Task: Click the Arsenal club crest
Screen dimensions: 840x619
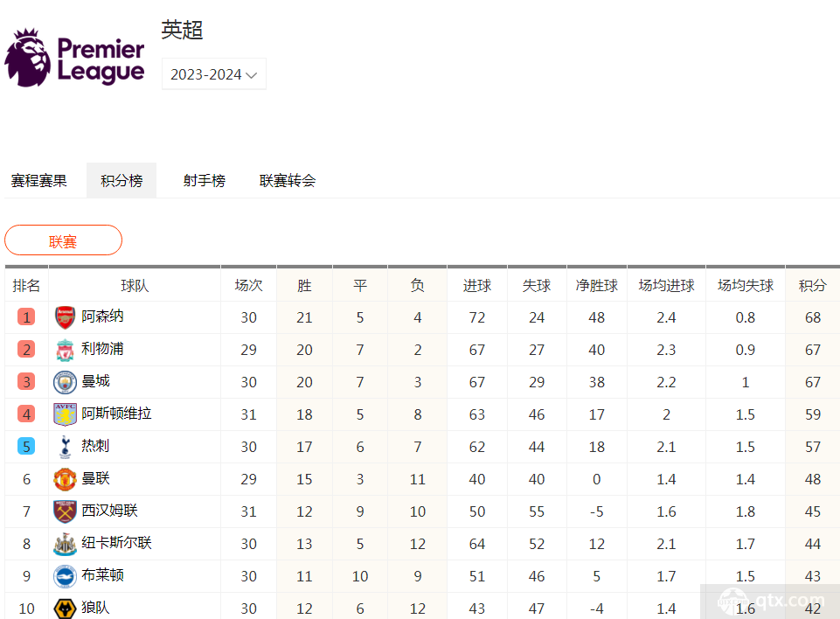Action: click(x=65, y=317)
